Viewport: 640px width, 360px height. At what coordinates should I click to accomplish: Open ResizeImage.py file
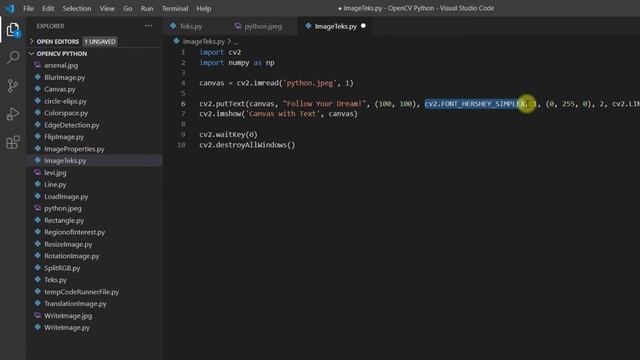[x=68, y=244]
